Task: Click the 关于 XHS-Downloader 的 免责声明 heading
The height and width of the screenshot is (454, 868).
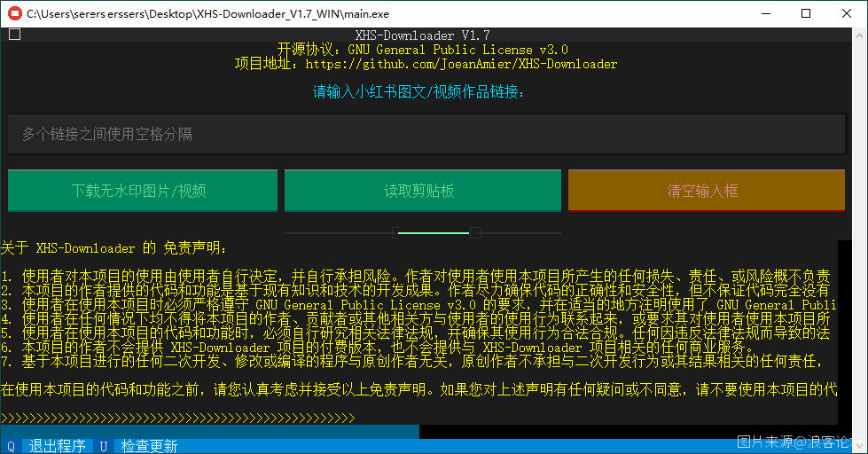Action: [x=113, y=248]
